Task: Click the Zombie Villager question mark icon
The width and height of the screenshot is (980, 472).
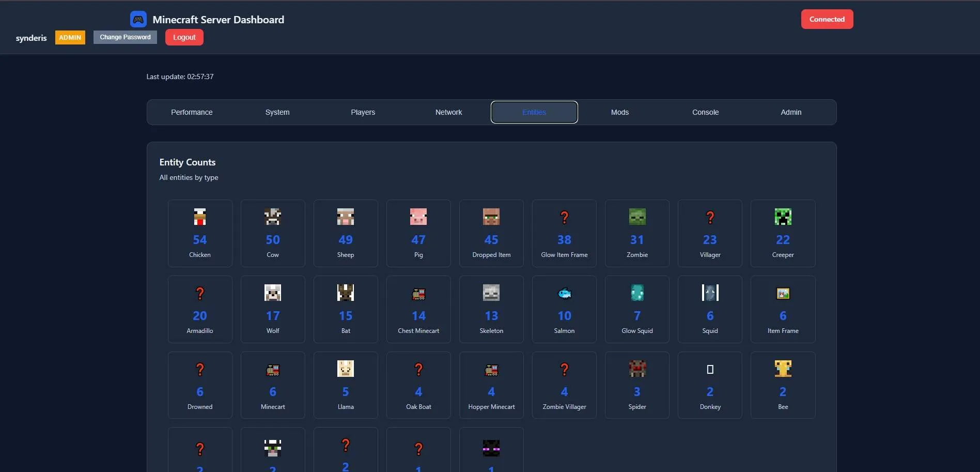Action: click(x=564, y=370)
